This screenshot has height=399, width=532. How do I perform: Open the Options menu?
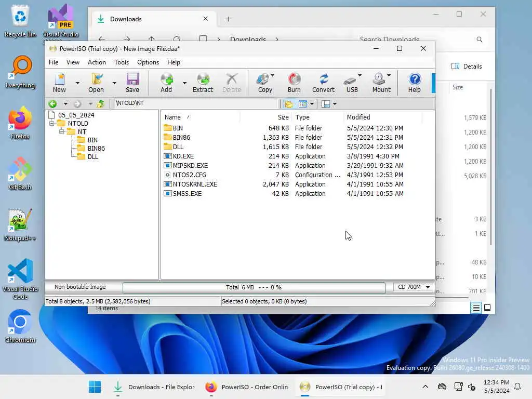[x=148, y=62]
